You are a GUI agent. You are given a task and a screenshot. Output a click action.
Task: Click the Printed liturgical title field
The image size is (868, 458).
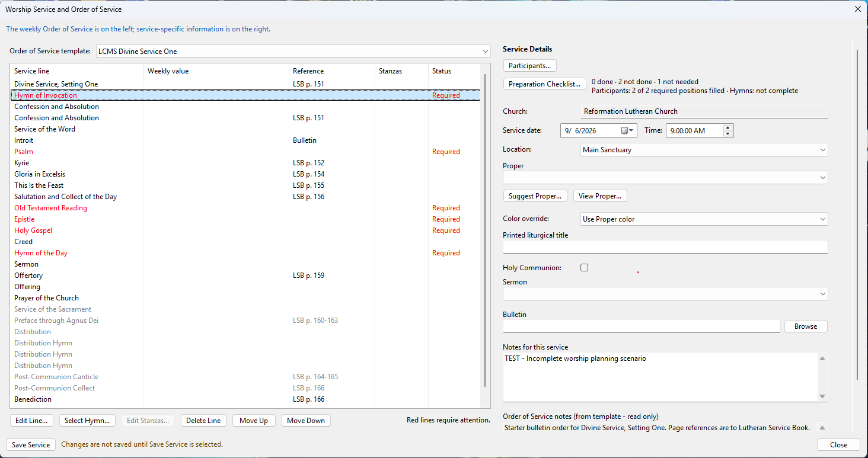click(665, 246)
